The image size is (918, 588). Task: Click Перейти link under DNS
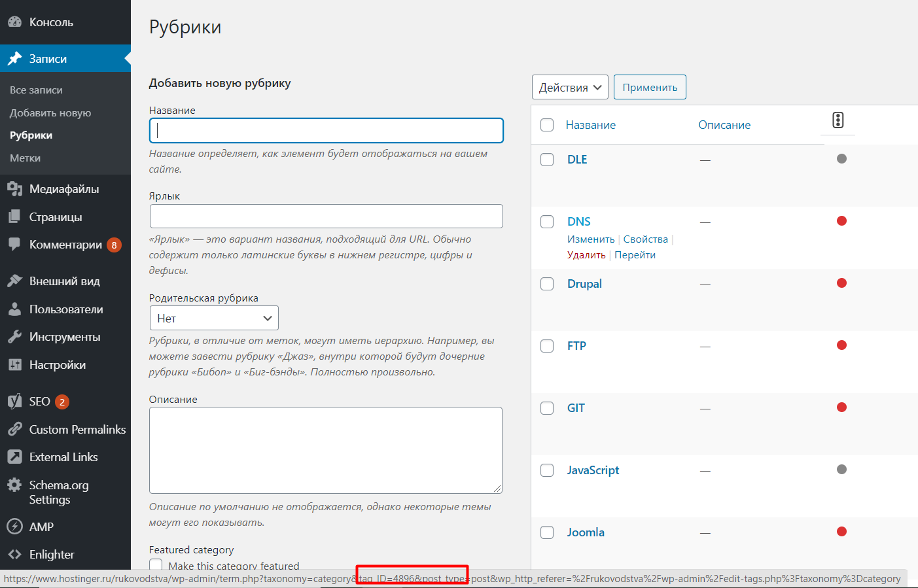[x=635, y=255]
